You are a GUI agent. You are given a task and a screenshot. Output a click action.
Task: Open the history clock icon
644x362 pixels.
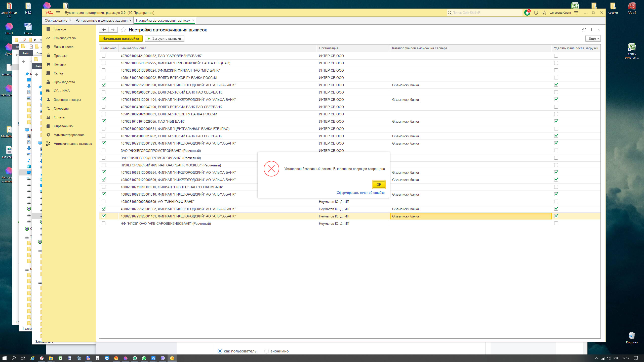point(536,13)
